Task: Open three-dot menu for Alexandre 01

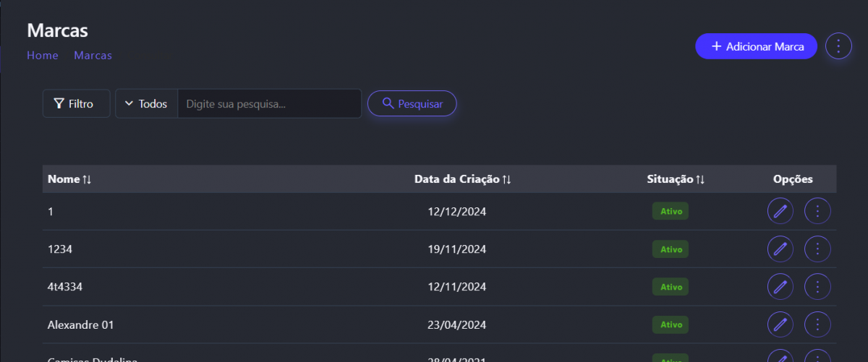Action: tap(817, 324)
